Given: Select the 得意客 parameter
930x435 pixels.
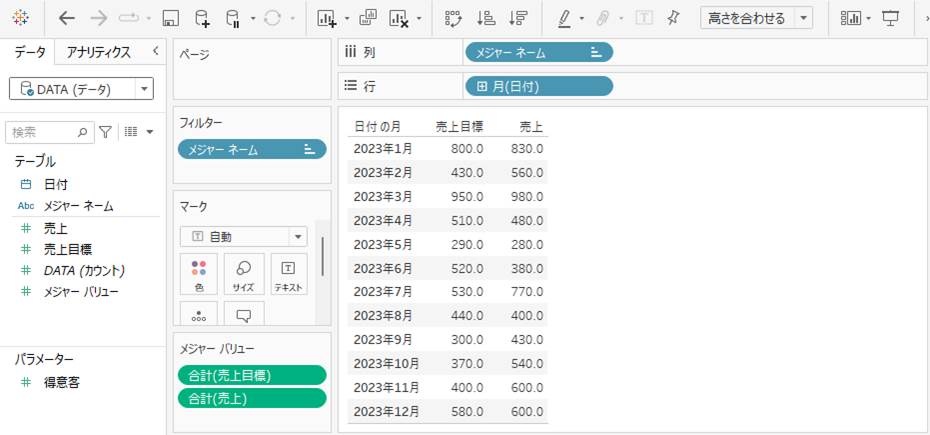Looking at the screenshot, I should pyautogui.click(x=62, y=383).
